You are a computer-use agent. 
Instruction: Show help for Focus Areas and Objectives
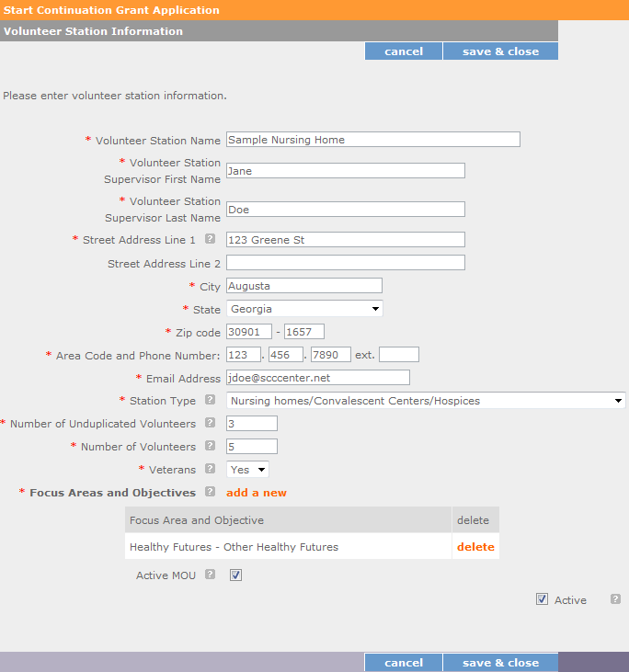pos(210,492)
